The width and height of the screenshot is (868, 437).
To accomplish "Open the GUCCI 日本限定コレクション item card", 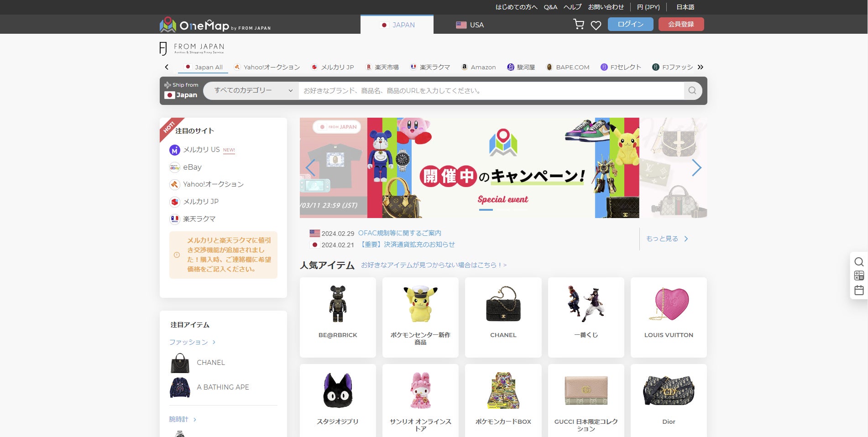I will pyautogui.click(x=586, y=401).
